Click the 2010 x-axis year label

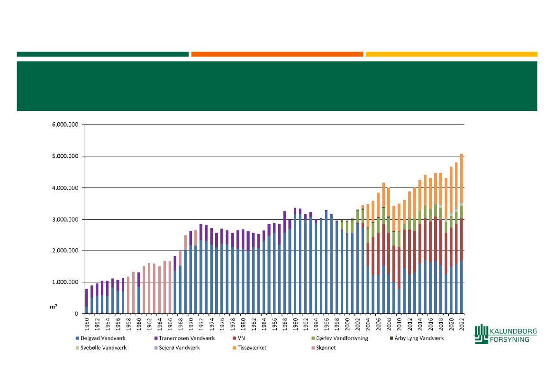click(x=400, y=324)
